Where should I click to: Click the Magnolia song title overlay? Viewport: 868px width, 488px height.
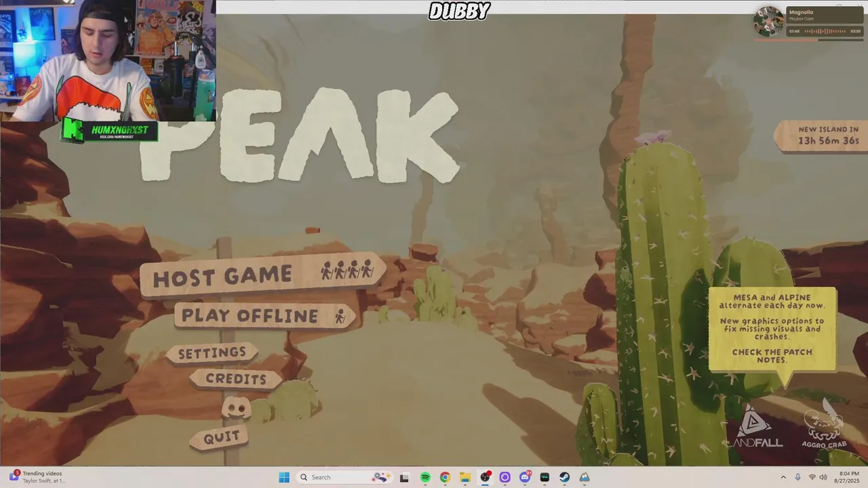pos(801,12)
